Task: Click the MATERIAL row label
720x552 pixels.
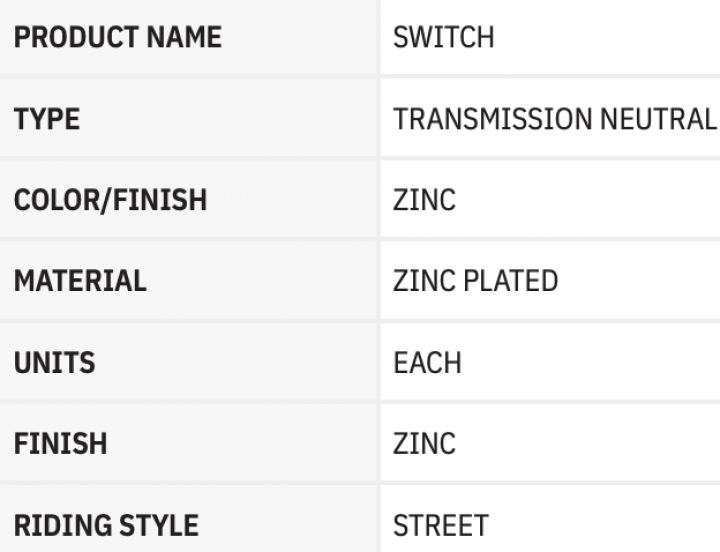Action: (x=80, y=281)
